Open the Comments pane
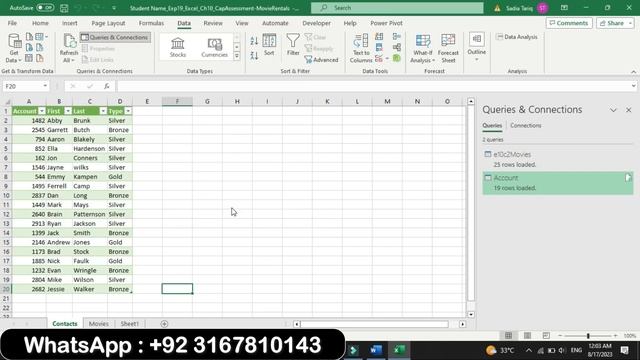Image resolution: width=640 pixels, height=360 pixels. 569,23
